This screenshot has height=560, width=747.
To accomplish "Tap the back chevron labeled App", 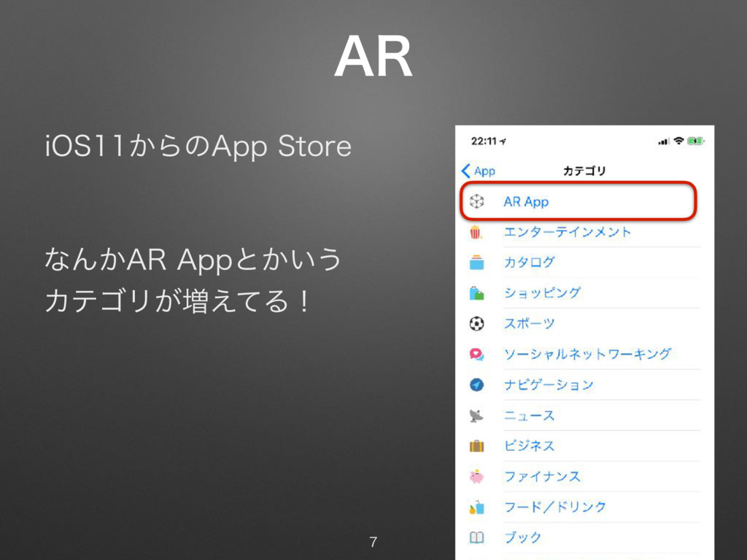I will click(x=479, y=171).
